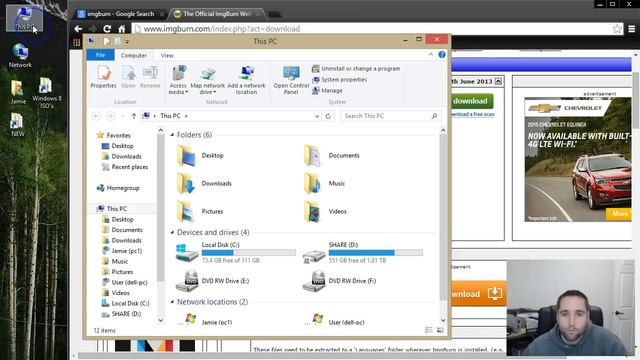Bookmark the page with the star icon
Image resolution: width=640 pixels, height=360 pixels.
(x=617, y=29)
